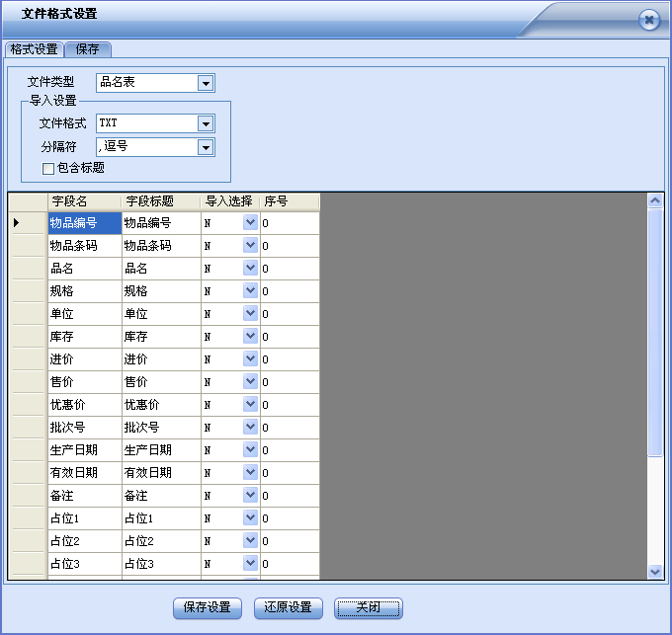Select the highlighted 物品编号 field name cell
Viewport: 672px width, 635px height.
coord(85,223)
